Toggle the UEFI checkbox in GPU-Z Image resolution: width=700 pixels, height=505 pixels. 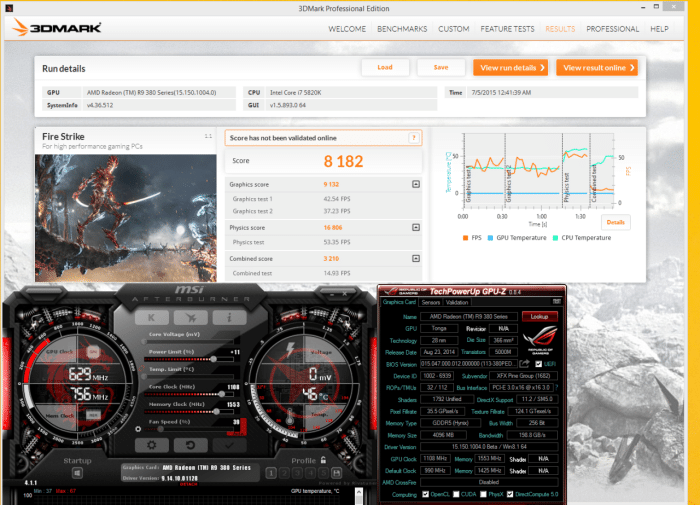[x=538, y=364]
